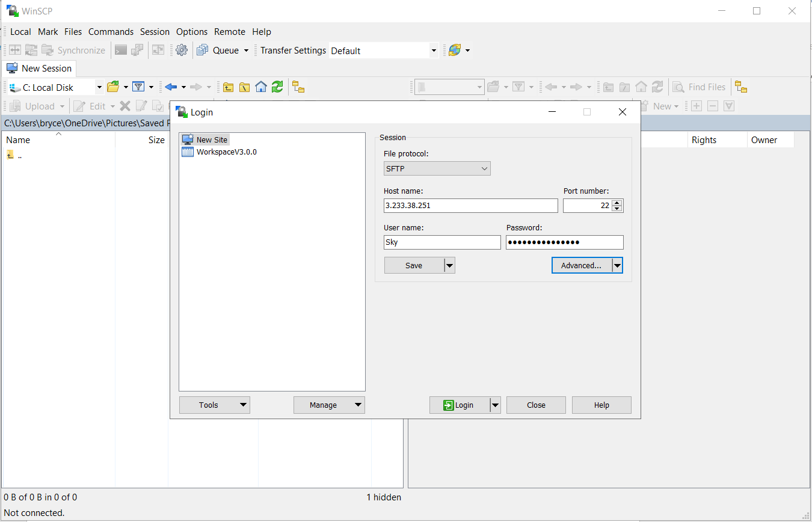Click the Compare Directories icon
This screenshot has height=522, width=812.
click(15, 51)
